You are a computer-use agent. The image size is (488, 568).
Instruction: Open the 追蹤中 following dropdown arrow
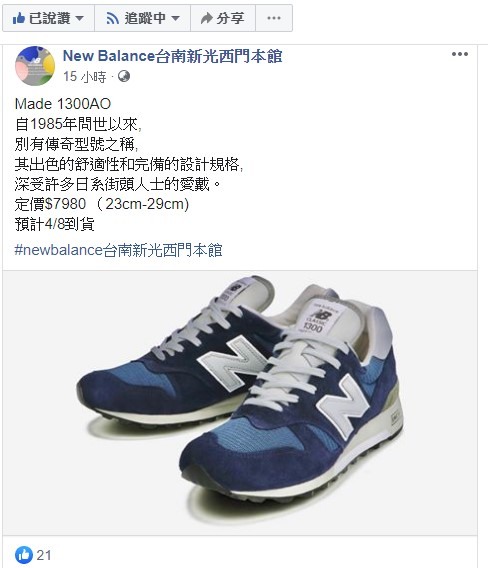175,18
